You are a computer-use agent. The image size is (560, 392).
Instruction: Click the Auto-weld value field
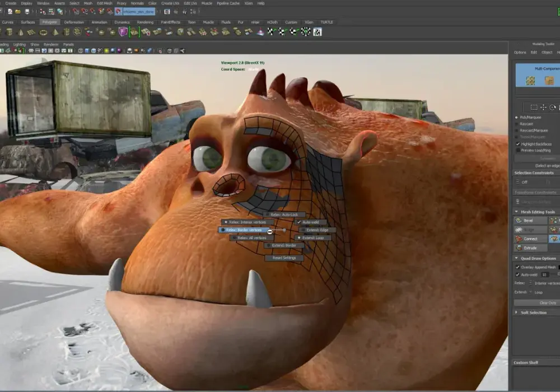545,274
